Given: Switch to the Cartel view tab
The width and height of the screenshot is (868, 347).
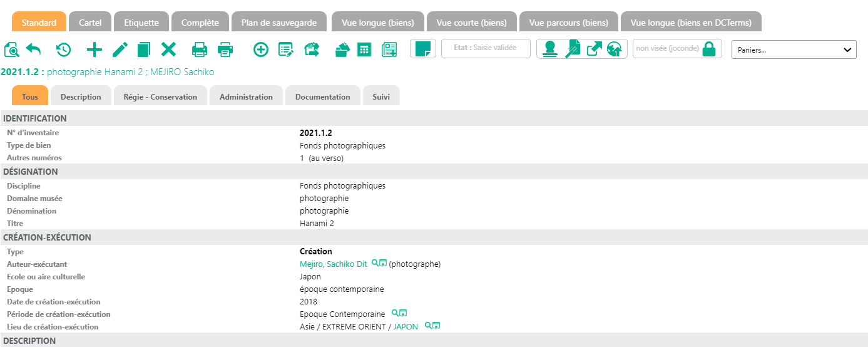Looking at the screenshot, I should point(90,23).
